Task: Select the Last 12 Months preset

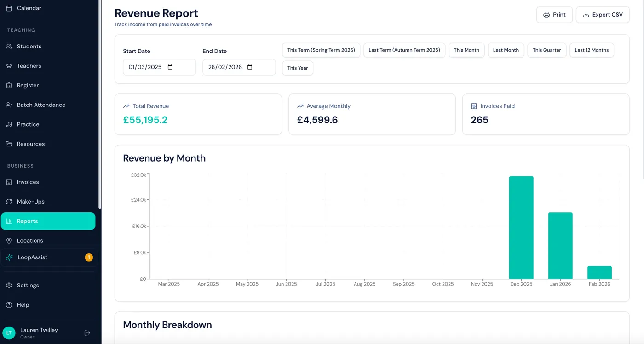Action: [x=592, y=50]
